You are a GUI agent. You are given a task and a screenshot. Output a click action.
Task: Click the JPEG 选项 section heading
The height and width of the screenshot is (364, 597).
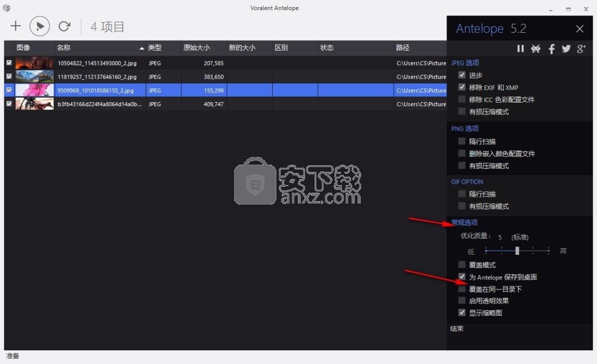465,63
